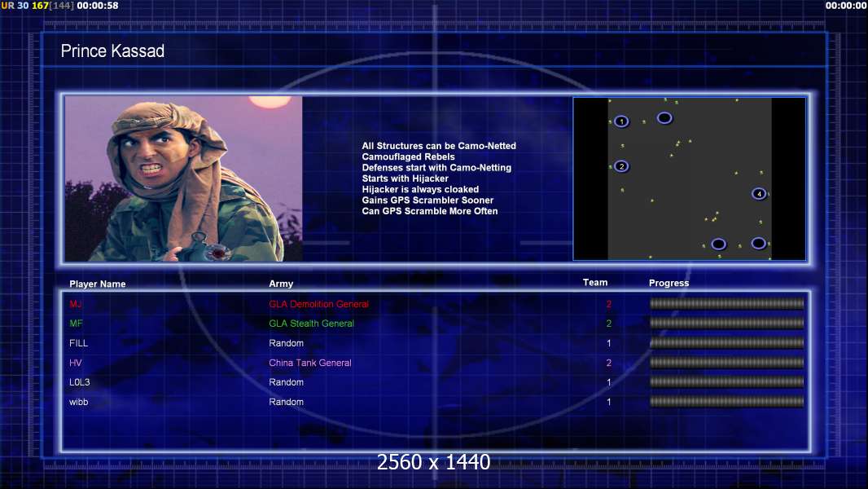
Task: Select player name 'wibb'
Action: click(79, 402)
